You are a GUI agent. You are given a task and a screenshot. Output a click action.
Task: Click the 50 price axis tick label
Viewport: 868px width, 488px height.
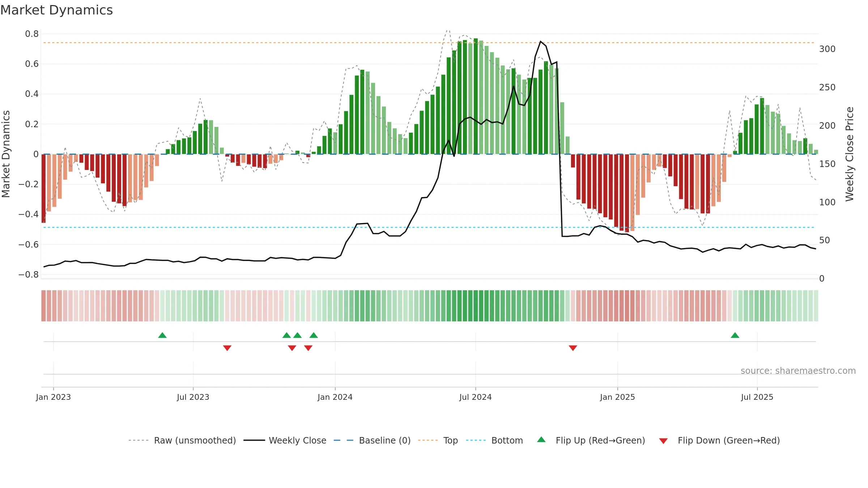[825, 240]
